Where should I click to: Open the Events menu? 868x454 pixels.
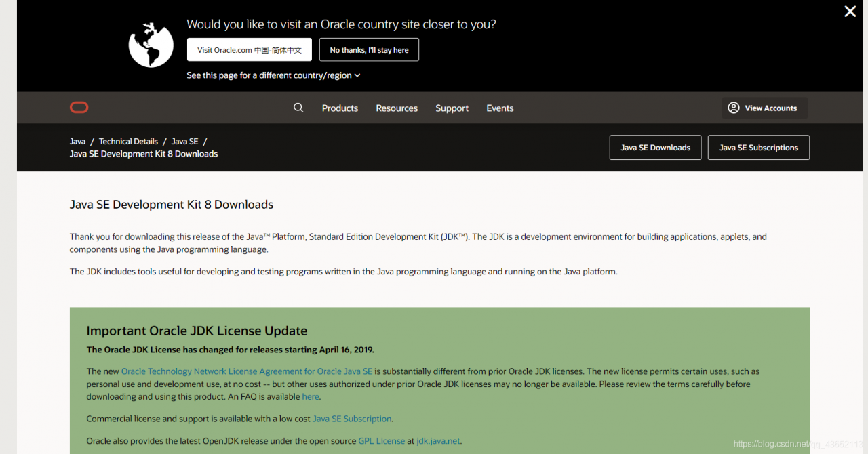(x=500, y=108)
